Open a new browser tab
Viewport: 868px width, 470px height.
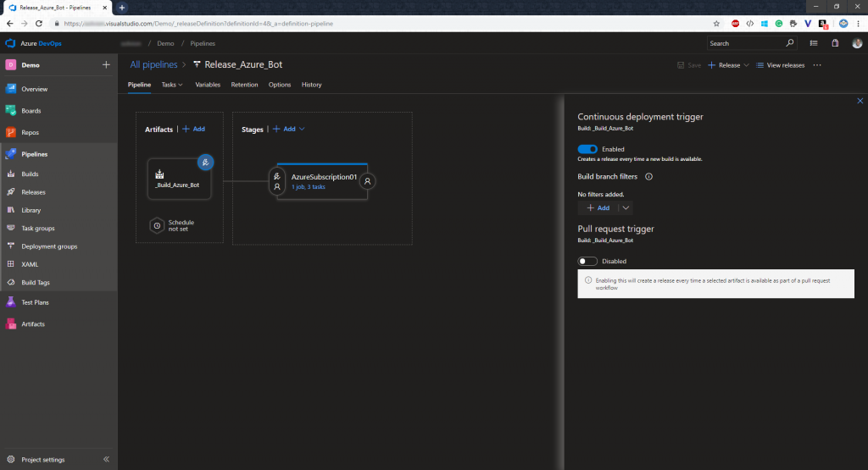pos(122,7)
